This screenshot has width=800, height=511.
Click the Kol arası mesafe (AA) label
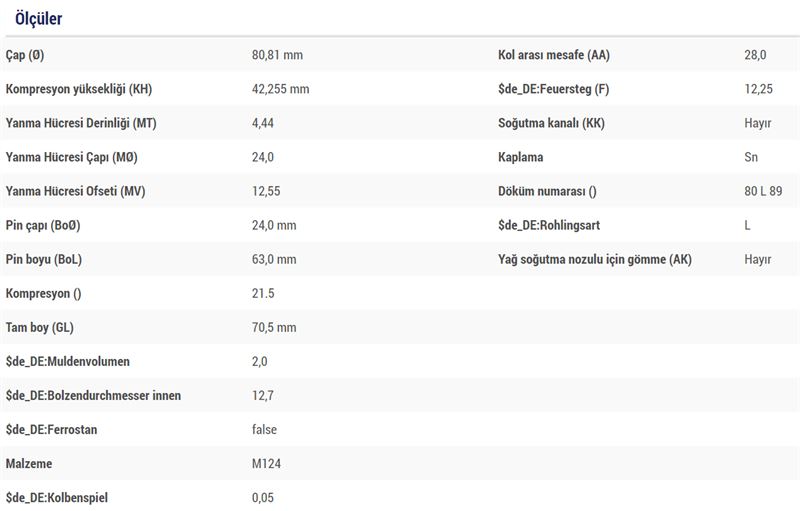[x=554, y=55]
